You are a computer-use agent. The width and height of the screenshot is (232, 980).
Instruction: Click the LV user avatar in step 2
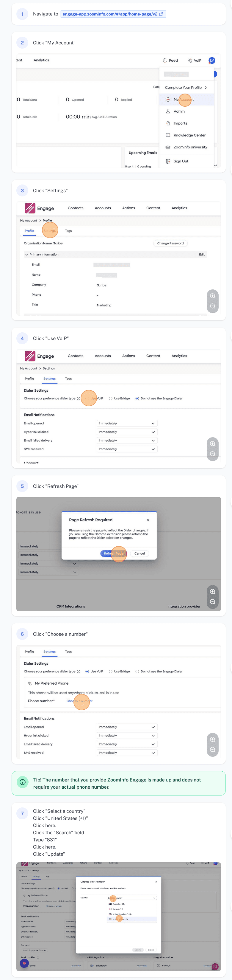(x=212, y=61)
